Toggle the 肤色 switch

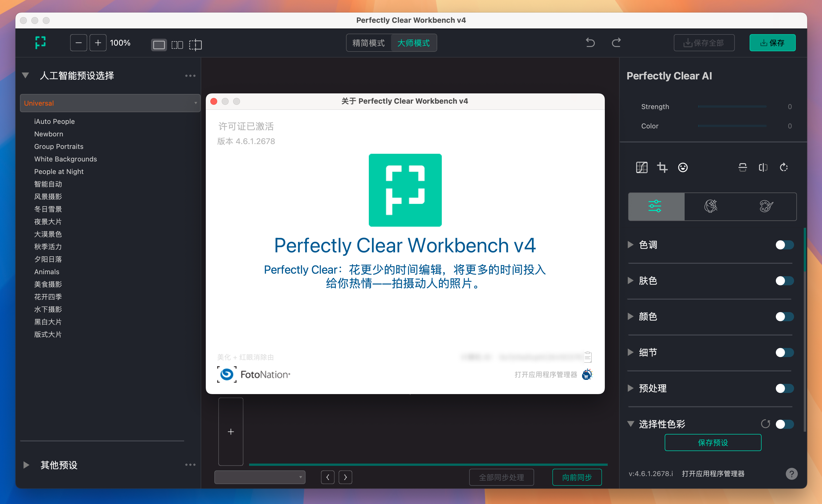click(784, 281)
